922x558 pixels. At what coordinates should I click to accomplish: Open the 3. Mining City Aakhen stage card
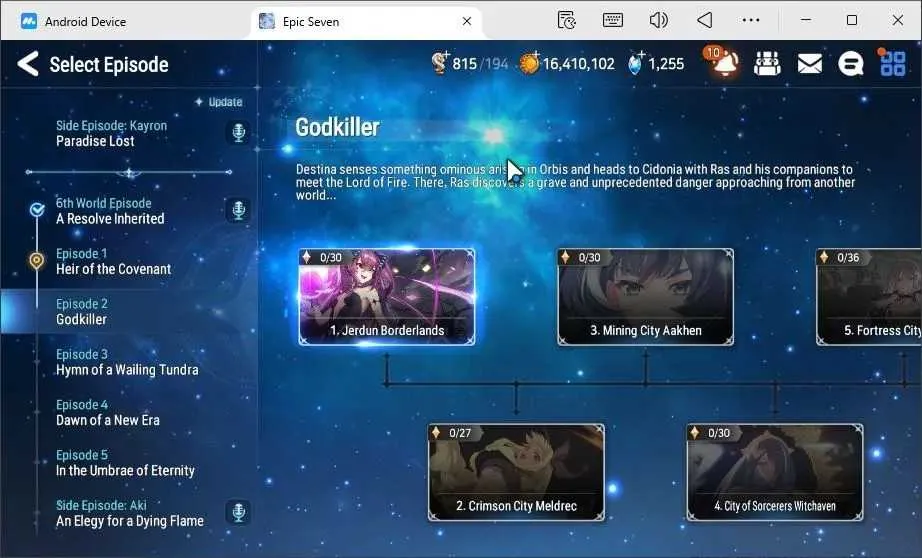pyautogui.click(x=646, y=297)
